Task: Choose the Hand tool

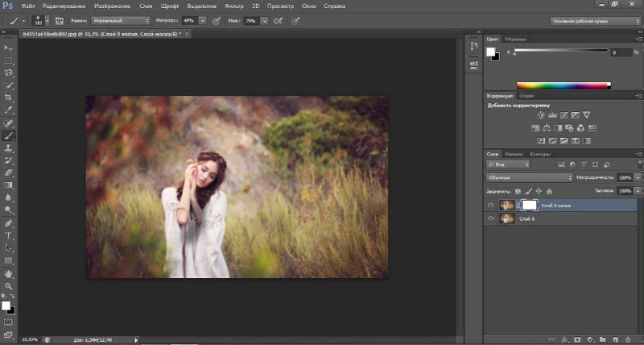Action: click(x=9, y=273)
